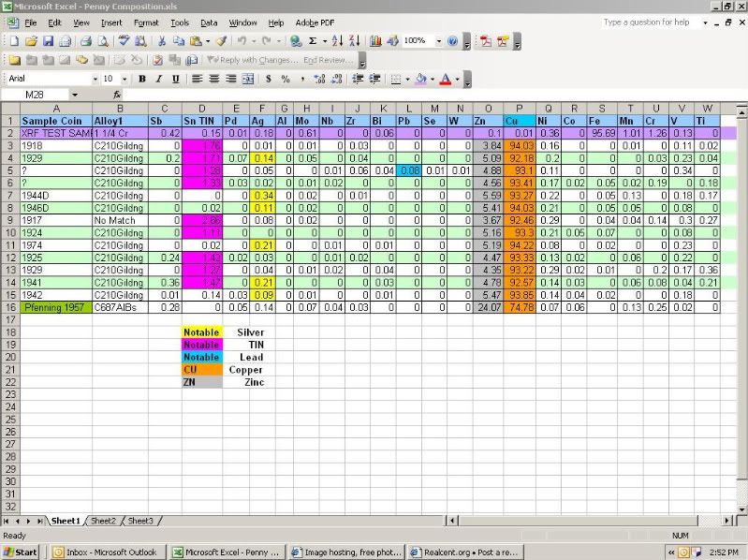Open the Fill Color palette arrow
Screen dimensions: 748x560
[x=433, y=80]
